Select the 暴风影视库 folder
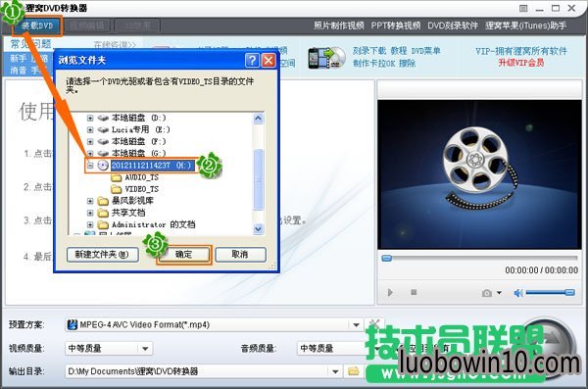Screen dimensions: 588x389 [132, 201]
